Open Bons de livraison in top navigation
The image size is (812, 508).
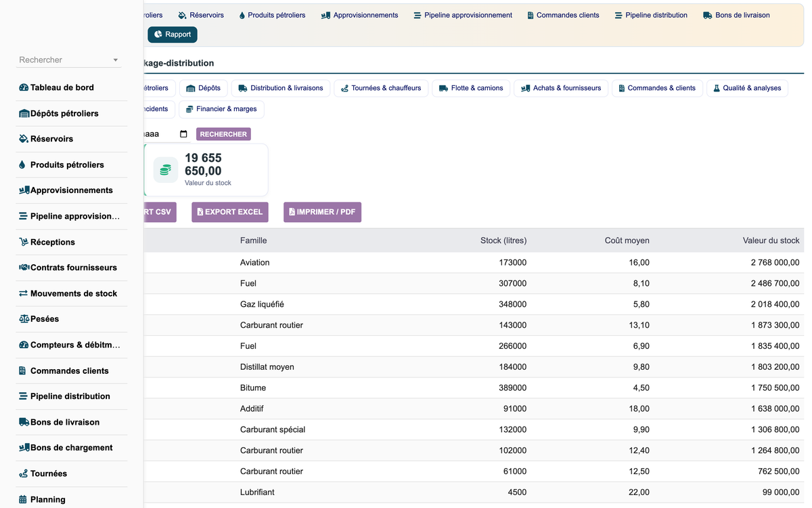pyautogui.click(x=736, y=15)
